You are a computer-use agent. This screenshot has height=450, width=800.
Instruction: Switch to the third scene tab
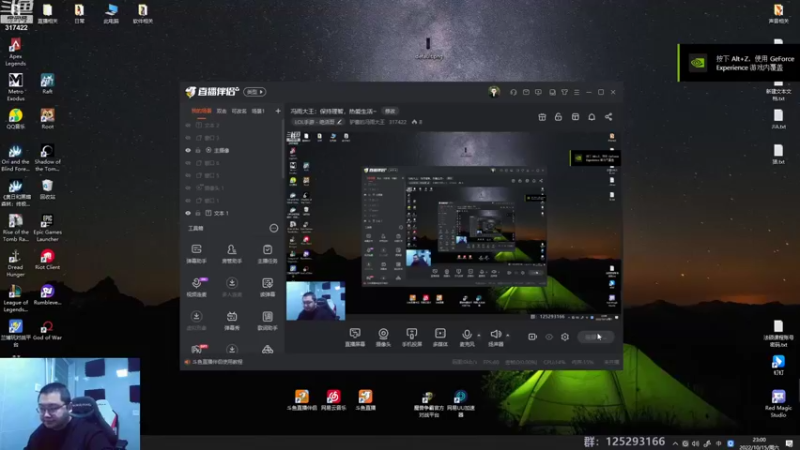coord(239,111)
